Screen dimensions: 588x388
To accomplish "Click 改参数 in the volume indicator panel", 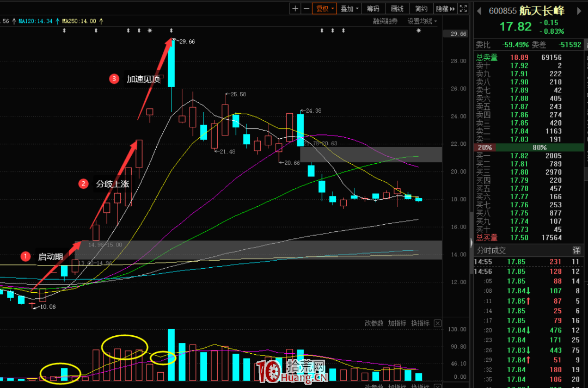I will 374,323.
